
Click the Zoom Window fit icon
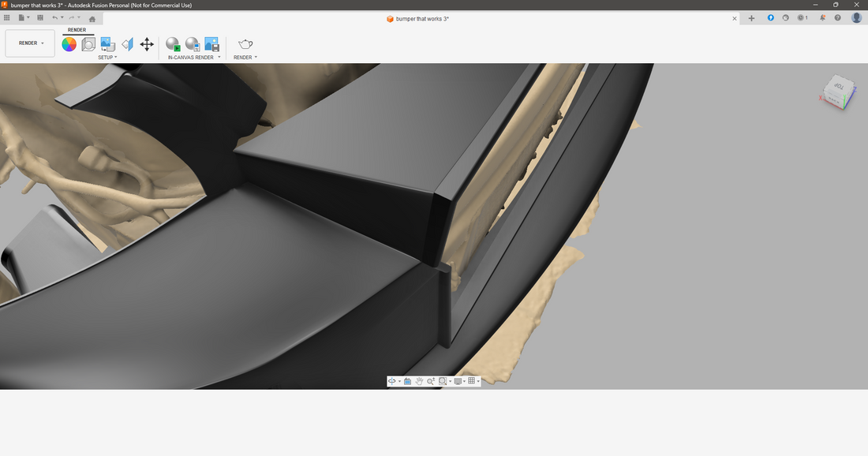[x=443, y=381]
